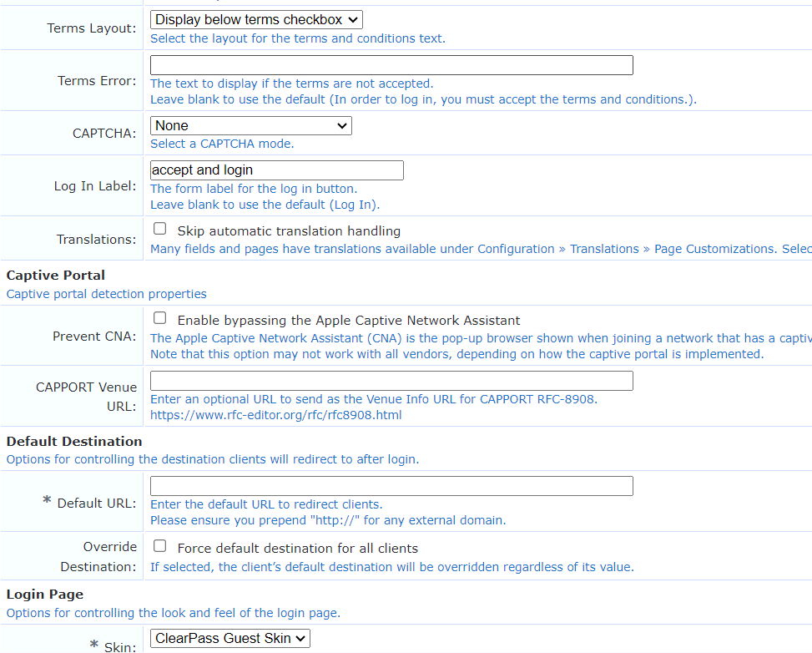Click the Login Page section heading
The height and width of the screenshot is (653, 812).
coord(44,595)
